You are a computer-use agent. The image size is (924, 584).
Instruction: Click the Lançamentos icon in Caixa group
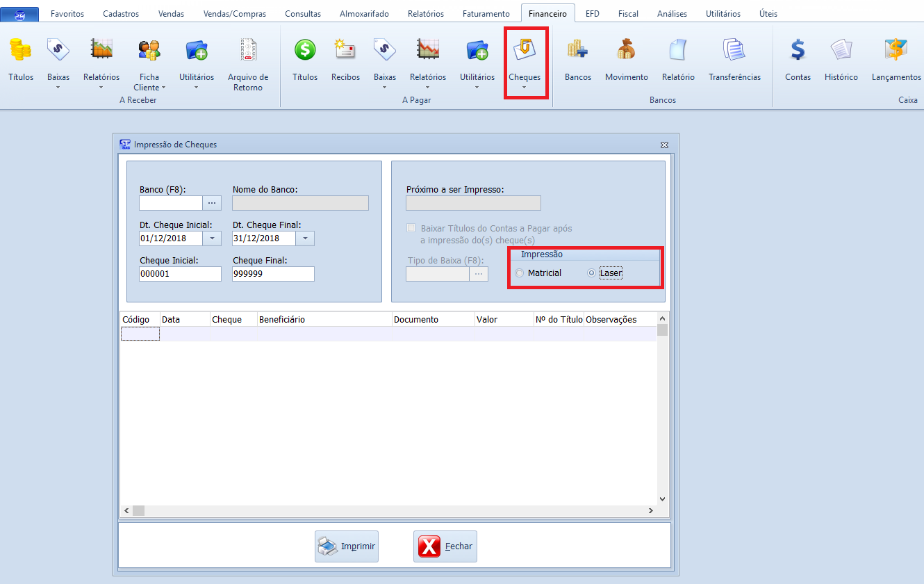[x=896, y=51]
